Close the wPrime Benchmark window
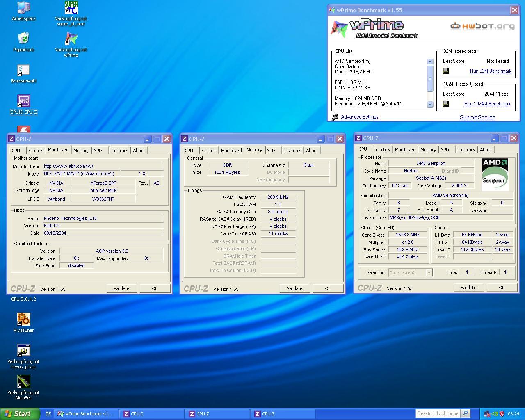The image size is (525, 420). (514, 10)
